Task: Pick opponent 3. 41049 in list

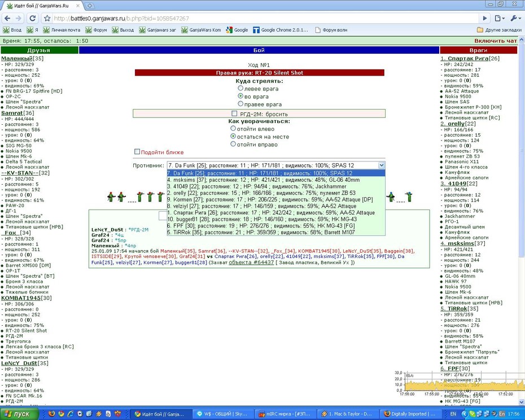Action: pyautogui.click(x=276, y=186)
